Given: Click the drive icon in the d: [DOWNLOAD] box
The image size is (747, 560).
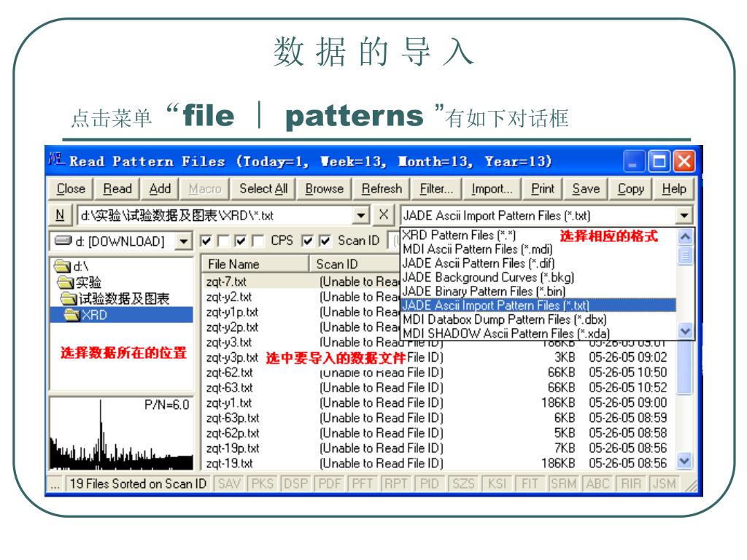Looking at the screenshot, I should [63, 241].
